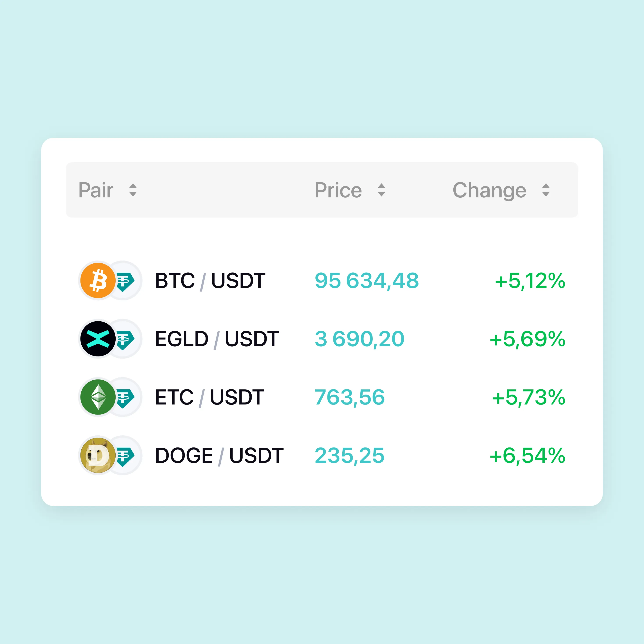Screen dimensions: 644x644
Task: Sort table by Price arrows
Action: [381, 190]
